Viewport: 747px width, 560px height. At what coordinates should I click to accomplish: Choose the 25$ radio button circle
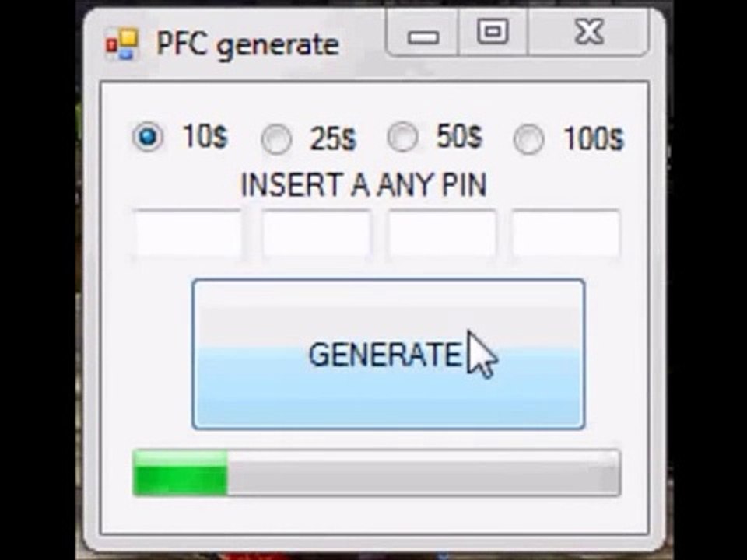(x=276, y=139)
